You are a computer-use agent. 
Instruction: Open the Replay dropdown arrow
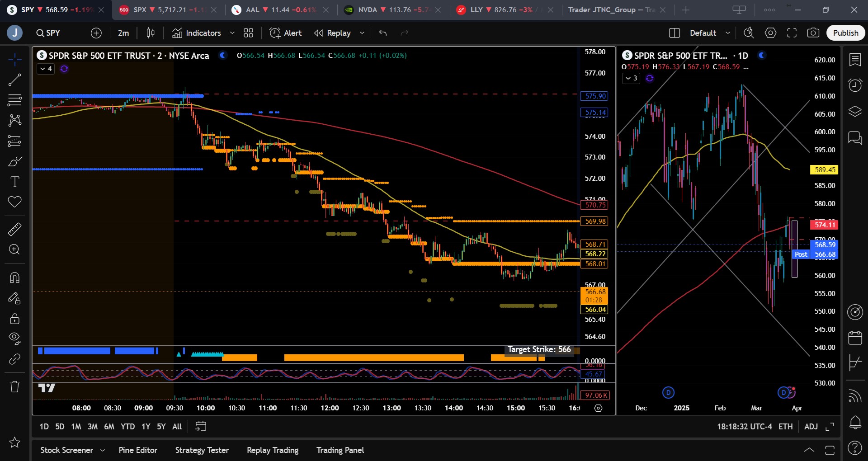coord(362,33)
